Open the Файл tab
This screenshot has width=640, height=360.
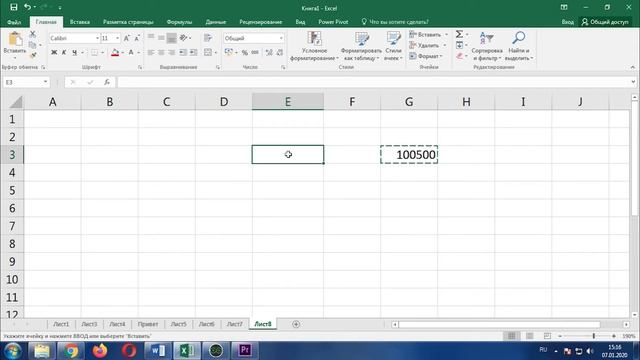pos(14,22)
